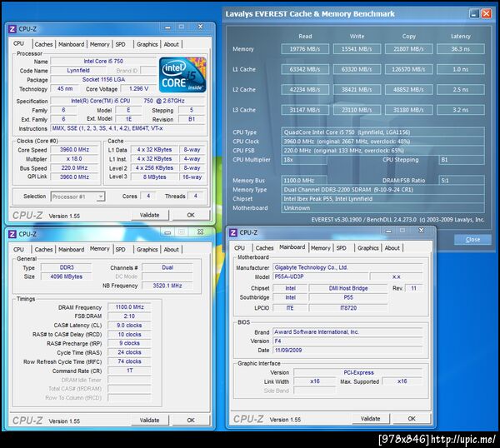Image resolution: width=500 pixels, height=448 pixels.
Task: Open Caches tab in CPU-Z processor window
Action: tap(43, 44)
